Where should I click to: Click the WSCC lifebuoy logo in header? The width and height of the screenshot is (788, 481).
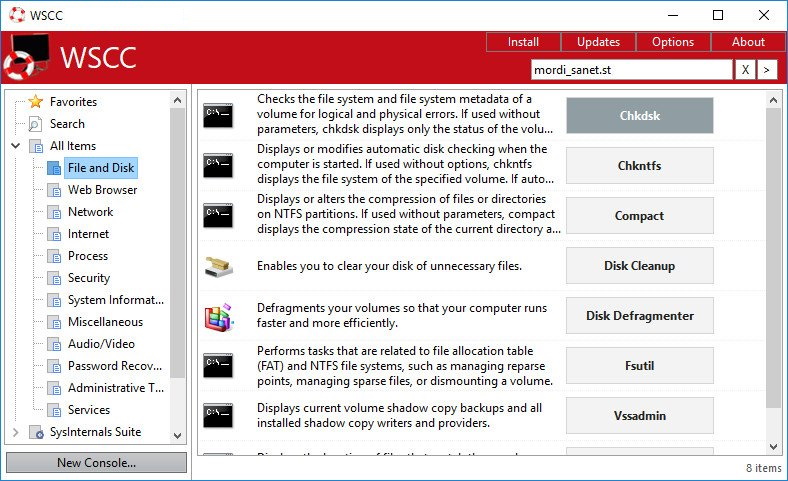26,57
